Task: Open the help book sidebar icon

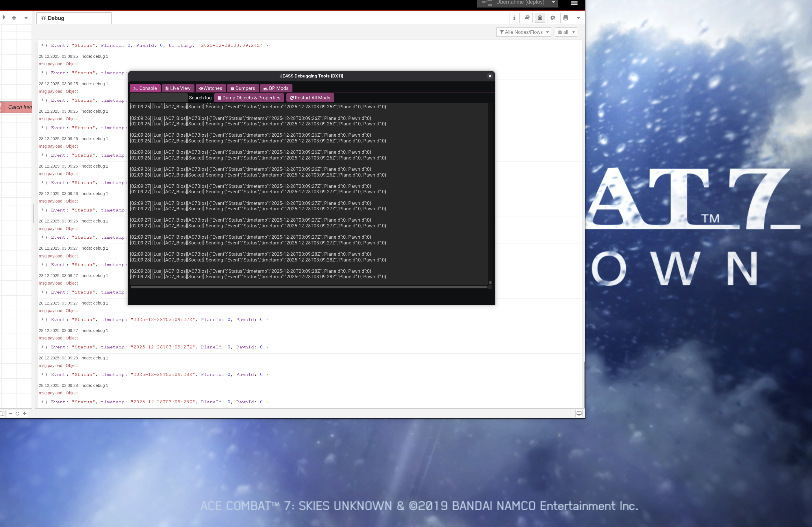Action: (x=527, y=18)
